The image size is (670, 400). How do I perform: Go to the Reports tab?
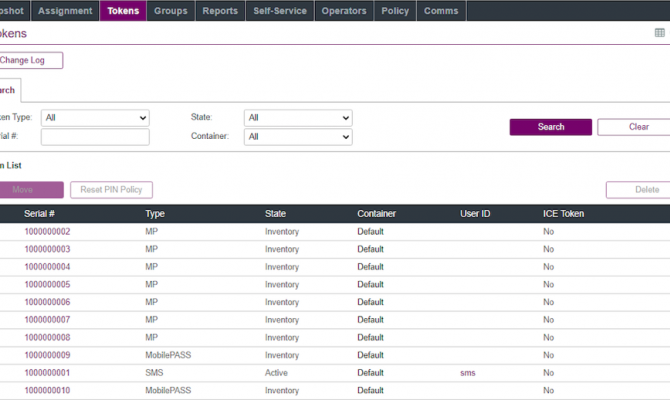tap(220, 11)
